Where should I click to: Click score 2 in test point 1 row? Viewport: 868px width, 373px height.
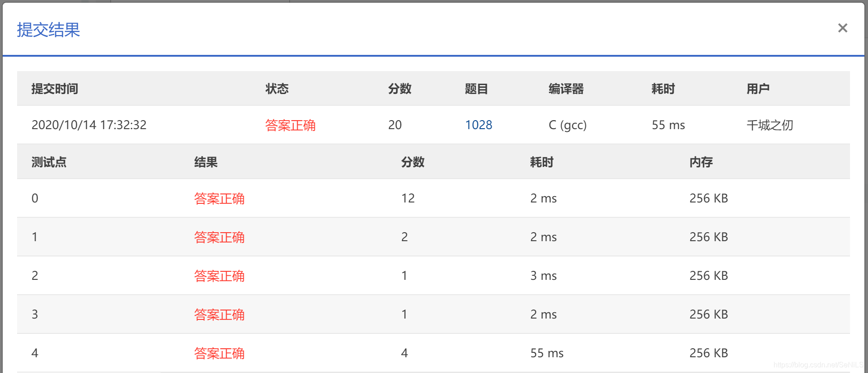(x=404, y=237)
